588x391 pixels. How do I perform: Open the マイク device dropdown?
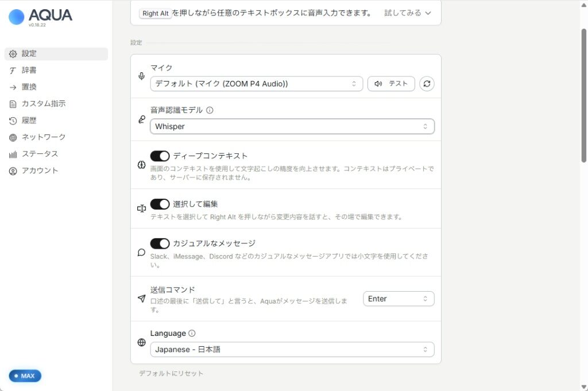click(257, 84)
